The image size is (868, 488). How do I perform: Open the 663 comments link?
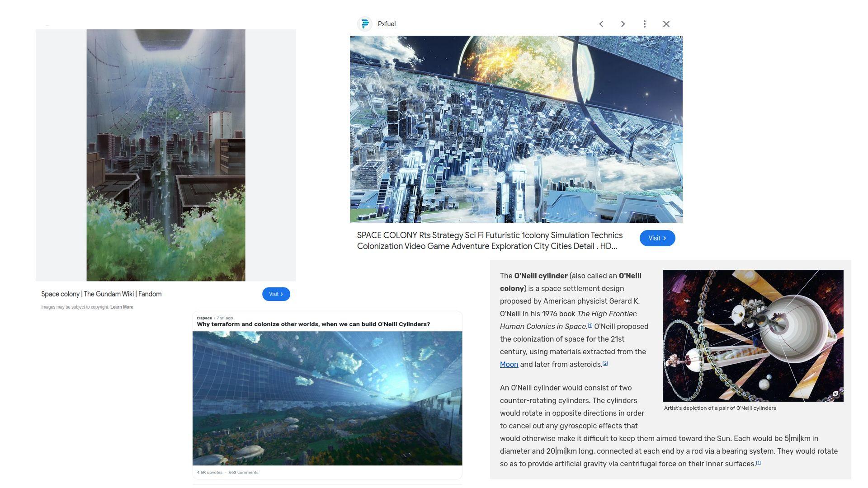pos(243,473)
